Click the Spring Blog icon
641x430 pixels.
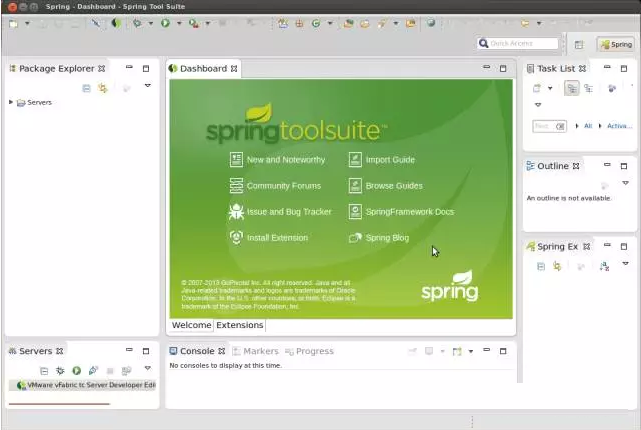pos(355,237)
